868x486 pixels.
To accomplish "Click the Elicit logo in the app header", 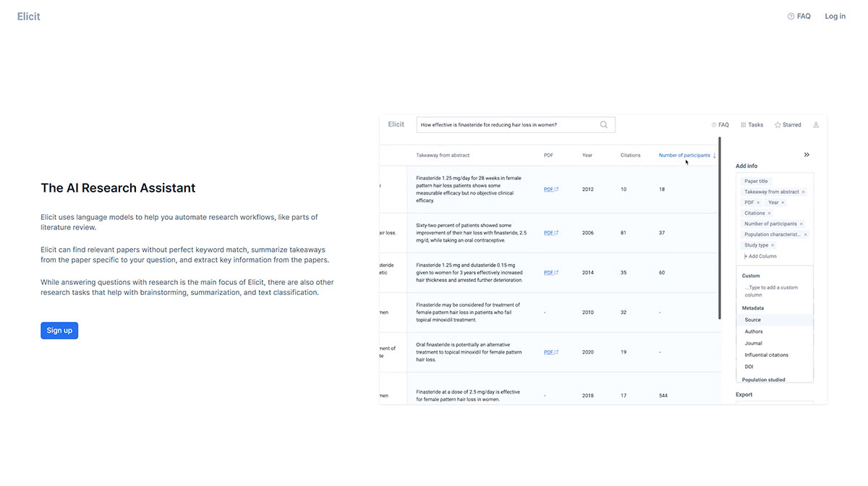I will coord(396,124).
